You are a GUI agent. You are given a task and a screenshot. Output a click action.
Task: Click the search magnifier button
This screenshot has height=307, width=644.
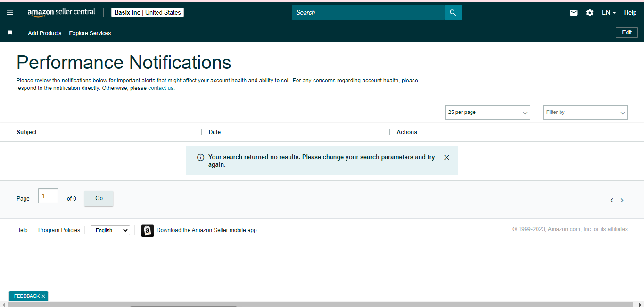point(453,13)
